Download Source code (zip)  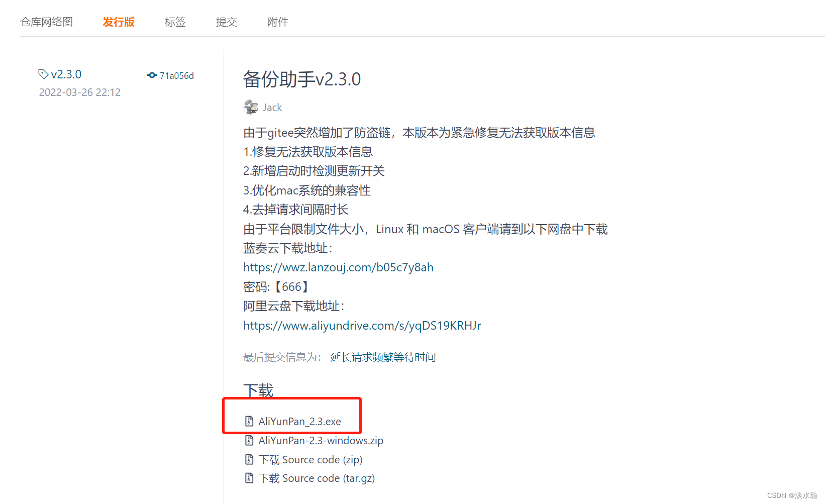pyautogui.click(x=311, y=460)
